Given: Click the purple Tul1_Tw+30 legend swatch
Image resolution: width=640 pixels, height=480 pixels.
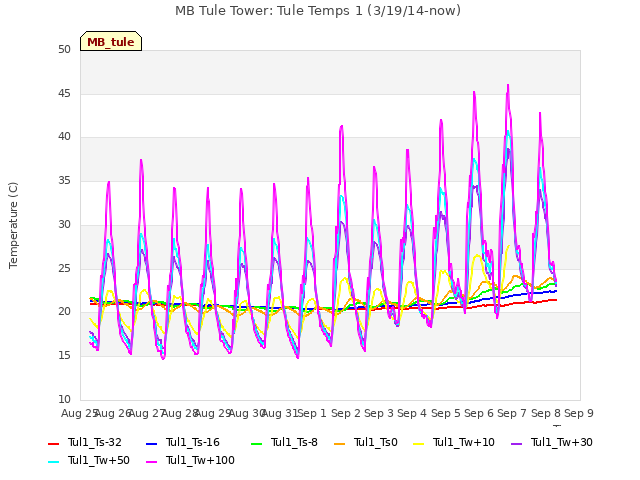Looking at the screenshot, I should tap(516, 443).
